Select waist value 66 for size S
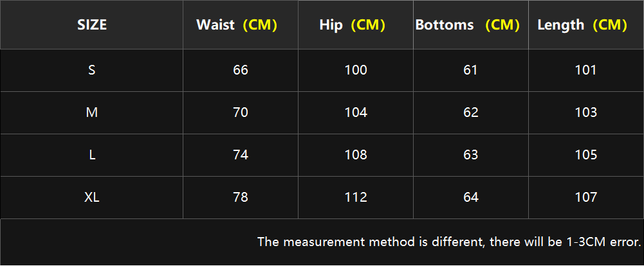The image size is (644, 266). coord(240,70)
